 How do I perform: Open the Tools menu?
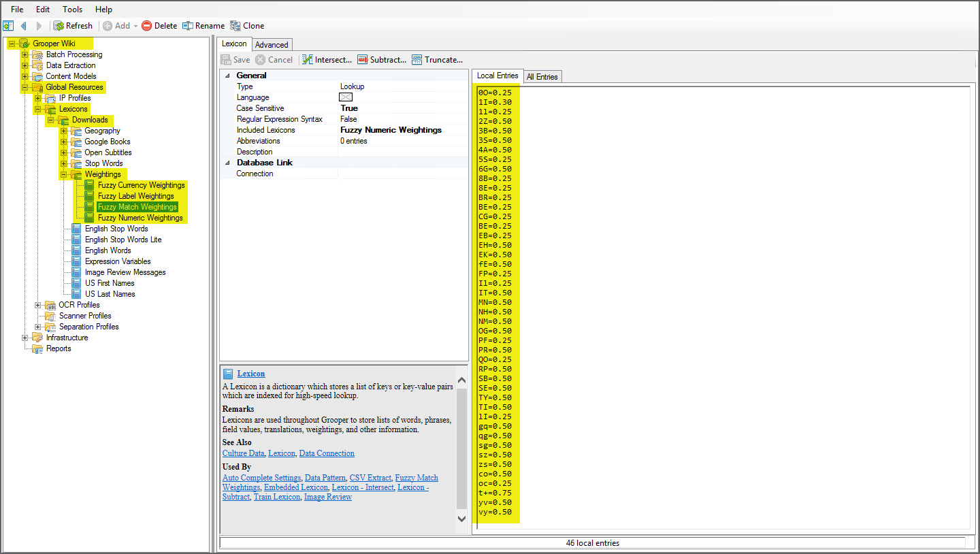72,10
